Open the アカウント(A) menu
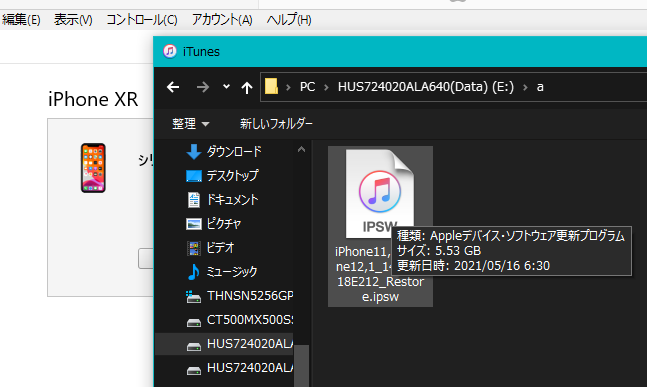 click(222, 19)
